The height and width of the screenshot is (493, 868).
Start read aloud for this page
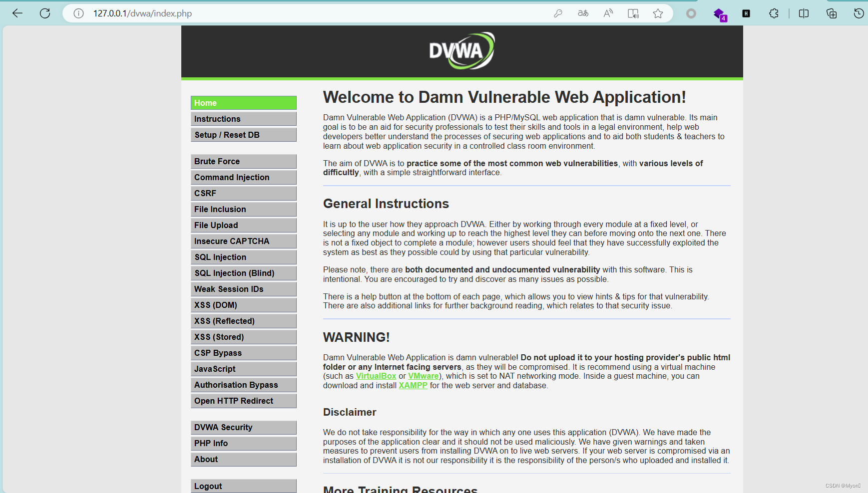click(x=608, y=13)
